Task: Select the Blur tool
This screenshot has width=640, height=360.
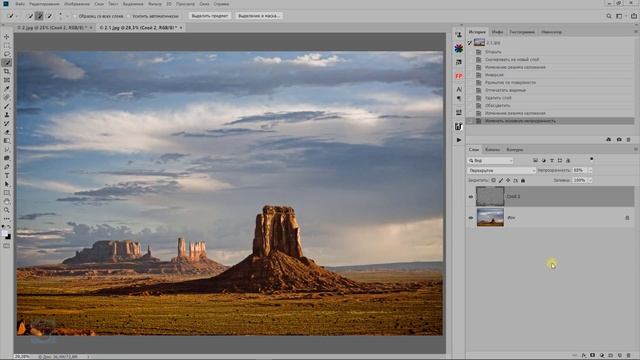Action: (x=7, y=149)
